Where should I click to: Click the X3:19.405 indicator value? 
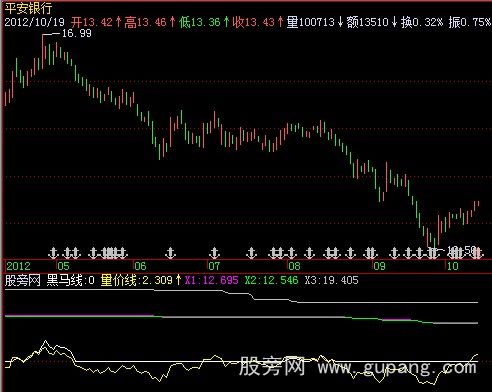[x=332, y=280]
